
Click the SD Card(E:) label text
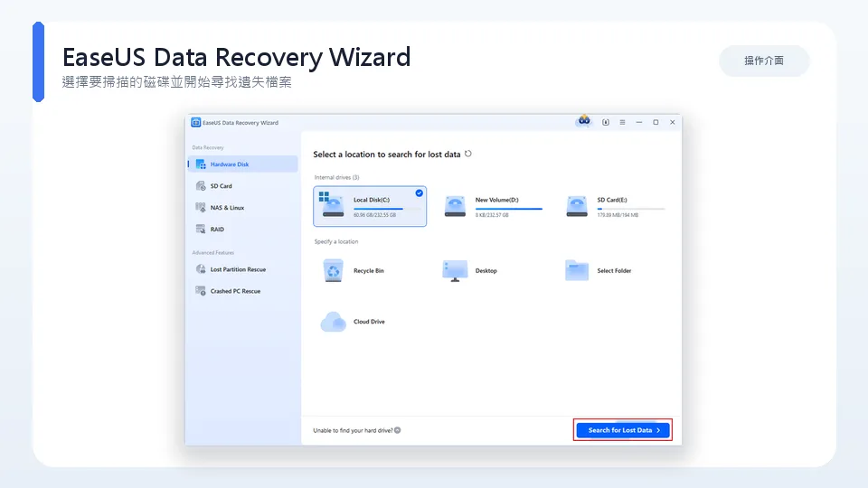coord(612,200)
